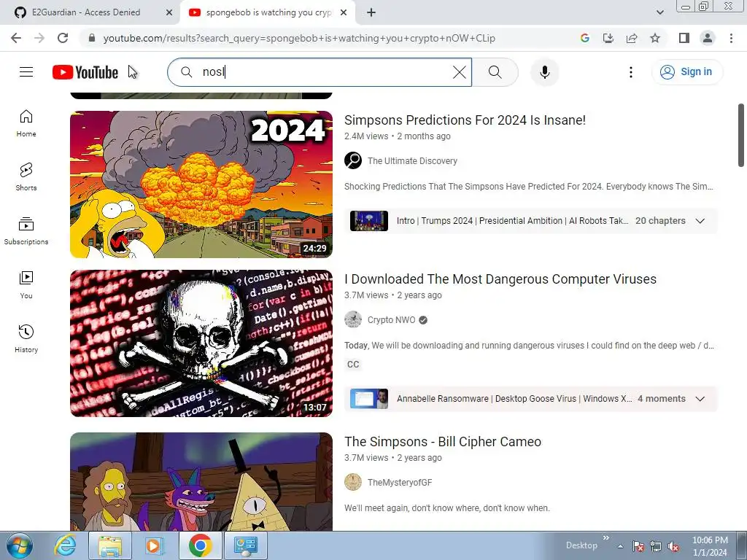
Task: Open title The Simpsons - Bill Cipher Cameo
Action: (443, 442)
